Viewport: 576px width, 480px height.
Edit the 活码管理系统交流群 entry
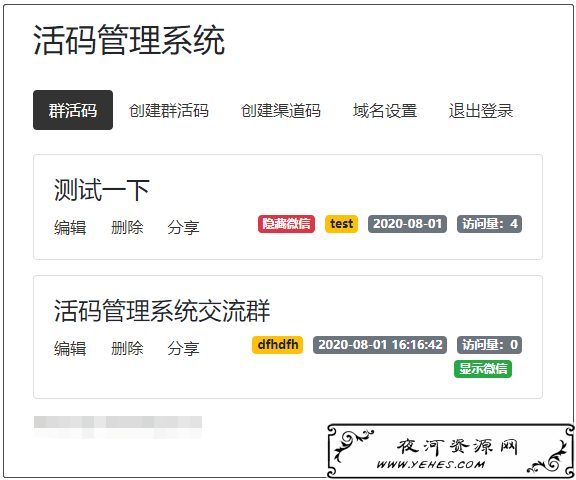[70, 348]
